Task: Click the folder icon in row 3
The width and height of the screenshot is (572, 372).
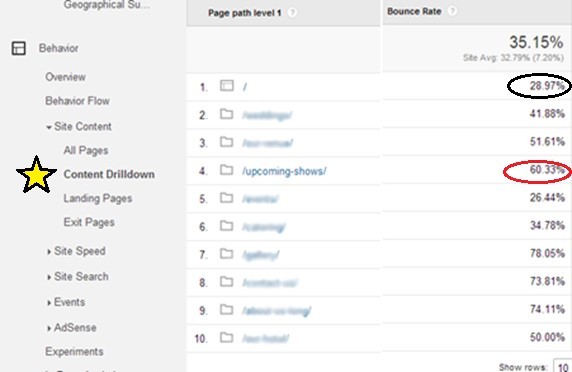Action: tap(227, 142)
